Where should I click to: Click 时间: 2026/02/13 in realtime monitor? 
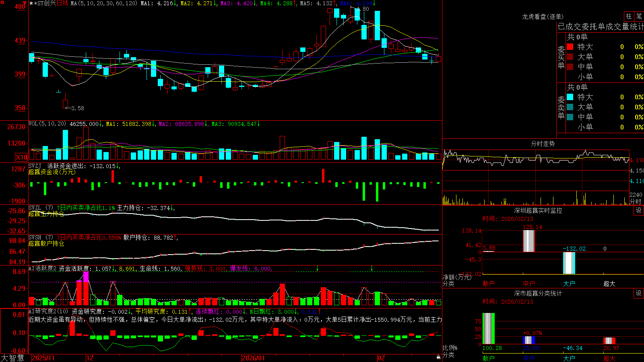point(508,219)
